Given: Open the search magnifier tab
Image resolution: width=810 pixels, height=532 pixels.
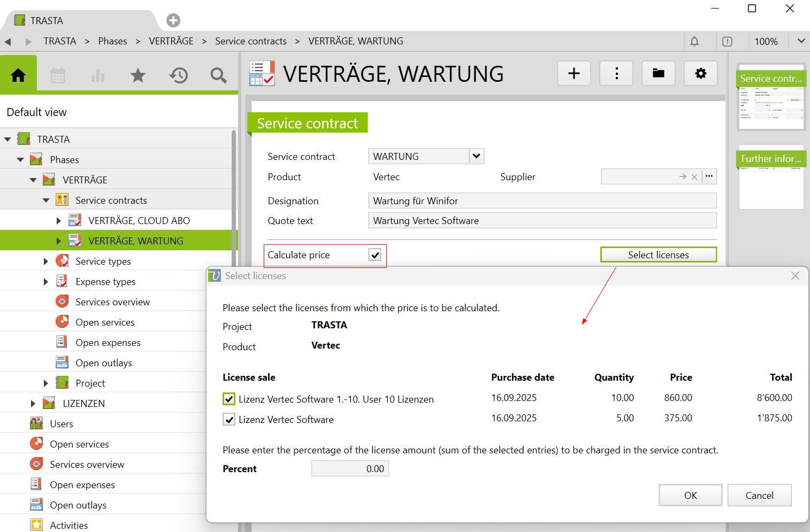Looking at the screenshot, I should coord(218,75).
